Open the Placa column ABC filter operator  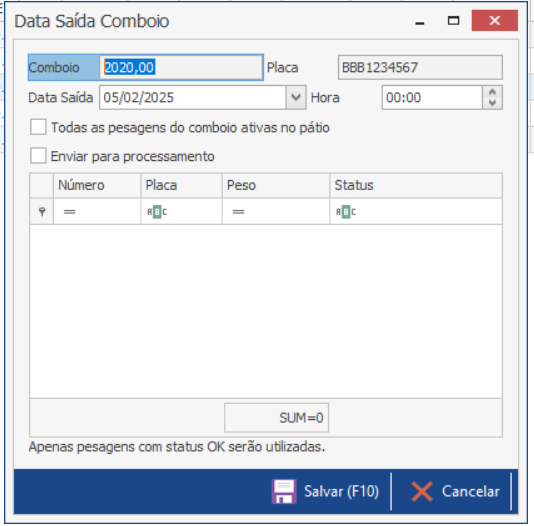157,212
